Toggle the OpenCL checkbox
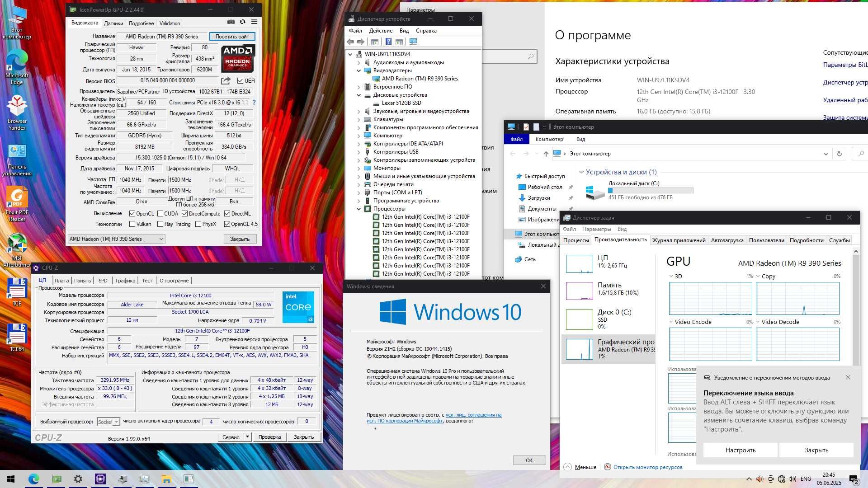The height and width of the screenshot is (488, 868). tap(132, 214)
